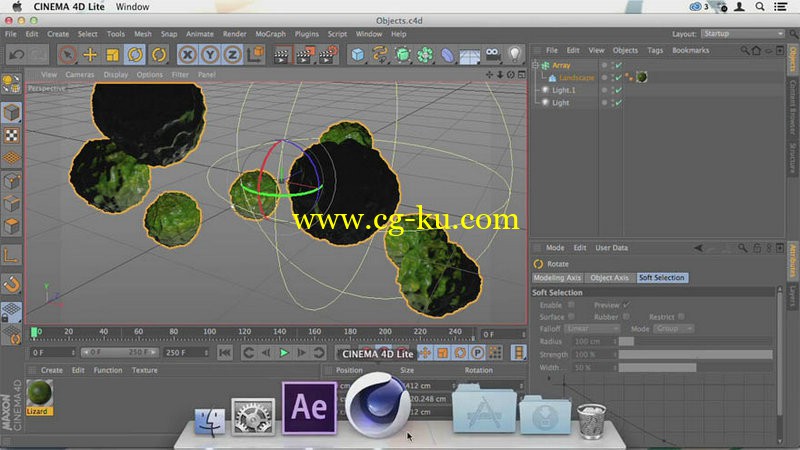The width and height of the screenshot is (800, 450).
Task: Go to start of animation
Action: [x=224, y=353]
